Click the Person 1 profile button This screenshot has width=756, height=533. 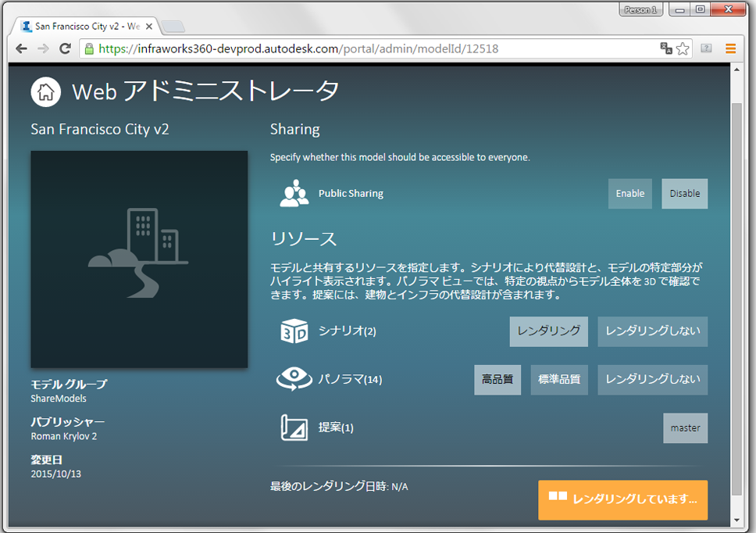(640, 9)
